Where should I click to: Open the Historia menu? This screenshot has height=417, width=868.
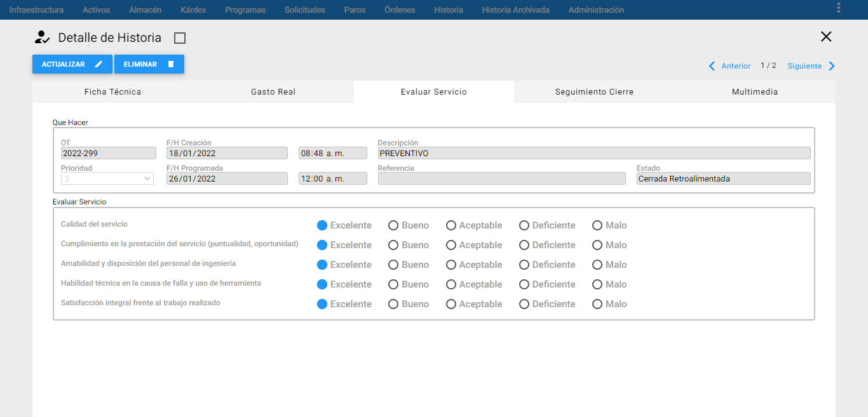(x=449, y=10)
